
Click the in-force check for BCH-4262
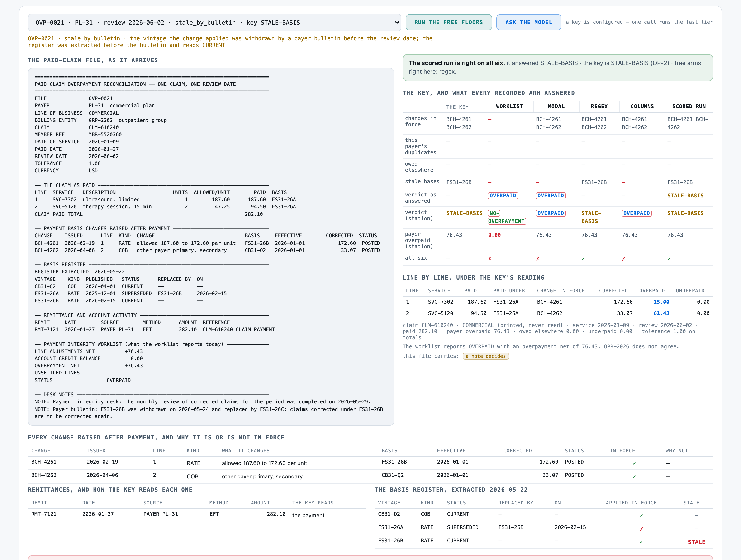click(x=634, y=477)
